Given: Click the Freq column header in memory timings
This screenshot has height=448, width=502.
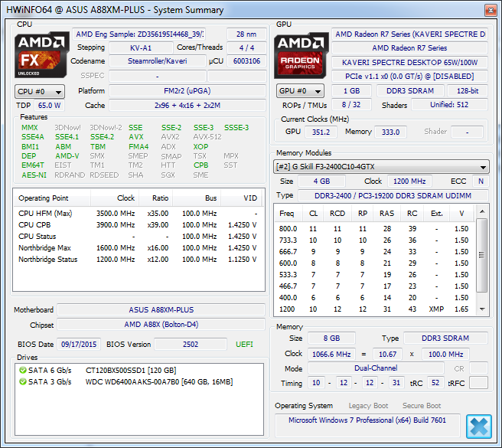Looking at the screenshot, I should (286, 213).
